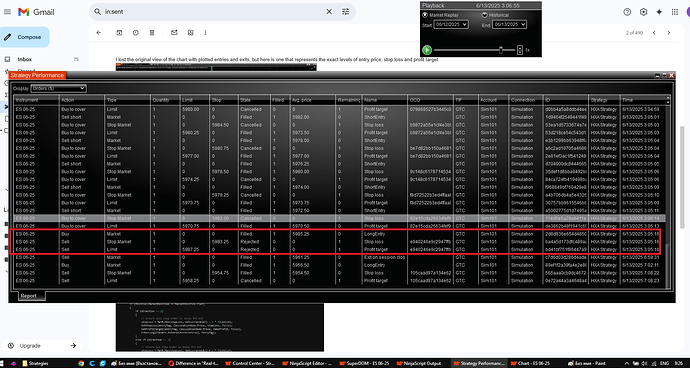Select the Report tab

(30, 296)
